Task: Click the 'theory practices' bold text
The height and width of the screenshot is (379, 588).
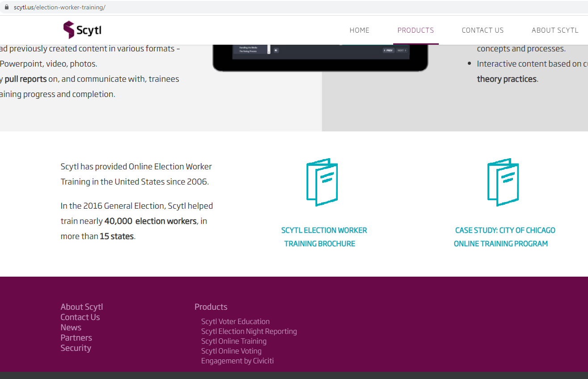Action: (507, 79)
